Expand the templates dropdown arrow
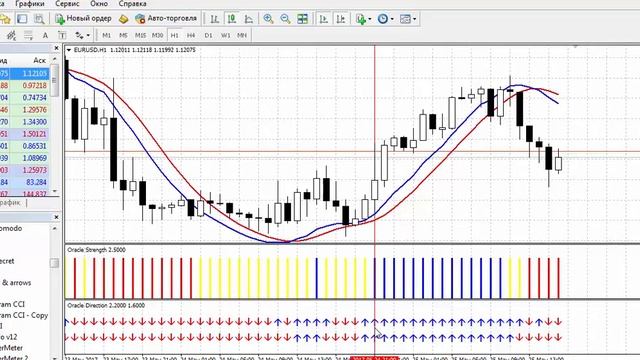The width and height of the screenshot is (640, 360). coord(415,19)
